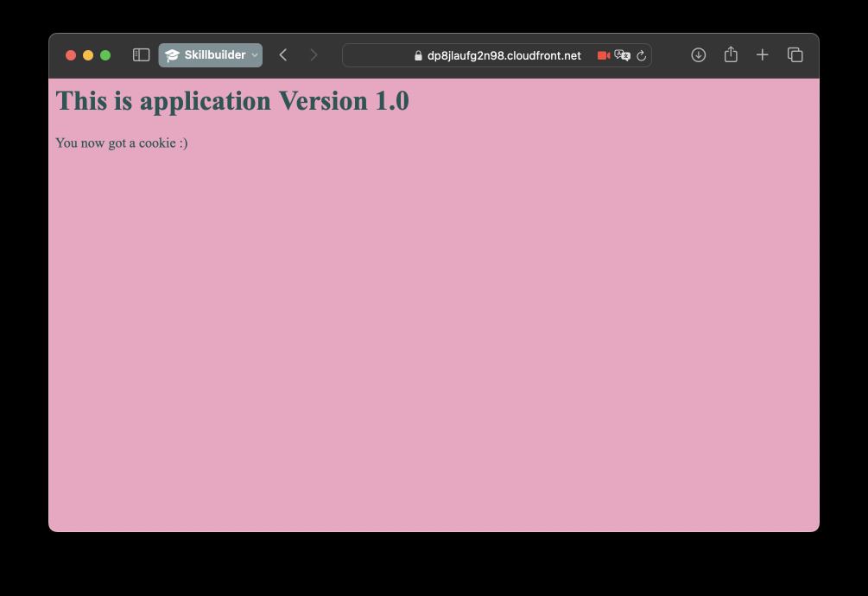Screen dimensions: 868x596
Task: Navigate back with the left arrow
Action: pyautogui.click(x=283, y=54)
